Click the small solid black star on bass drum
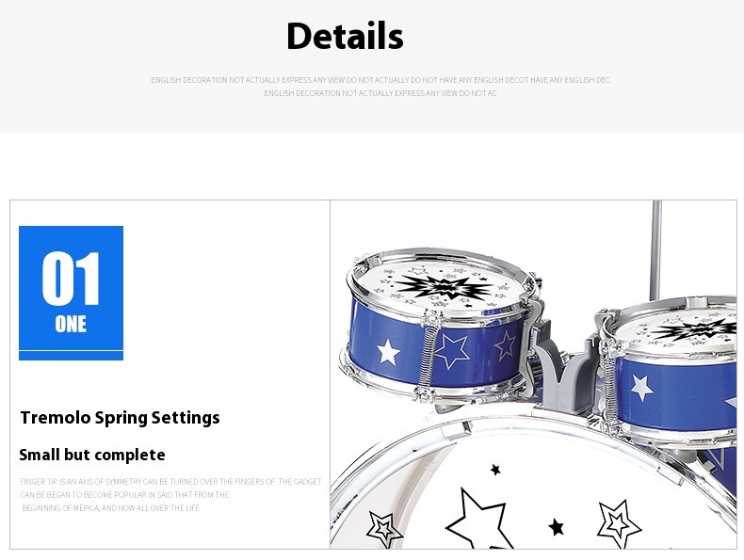This screenshot has height=560, width=744. pyautogui.click(x=556, y=527)
